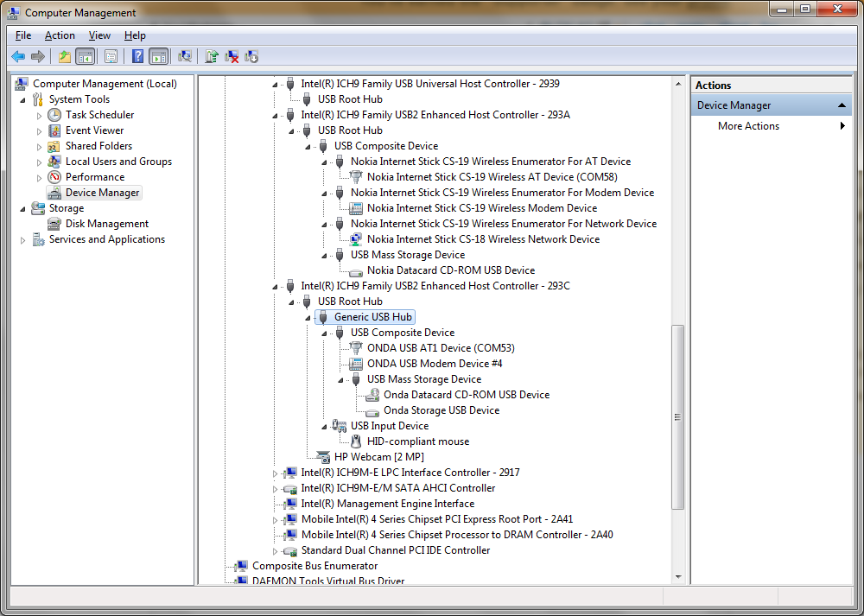Expand the Shared Folders node
This screenshot has width=864, height=616.
pyautogui.click(x=39, y=147)
